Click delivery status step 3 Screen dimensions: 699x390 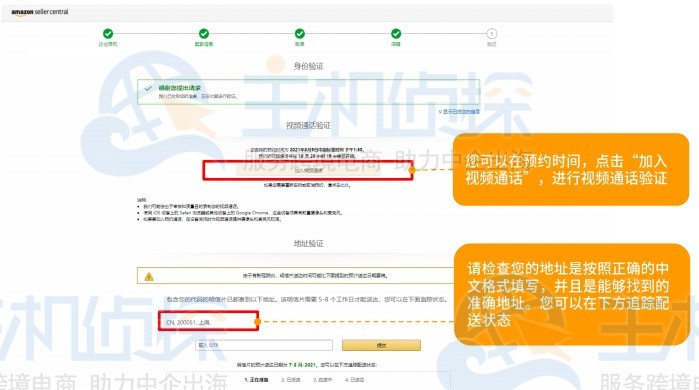coord(322,380)
